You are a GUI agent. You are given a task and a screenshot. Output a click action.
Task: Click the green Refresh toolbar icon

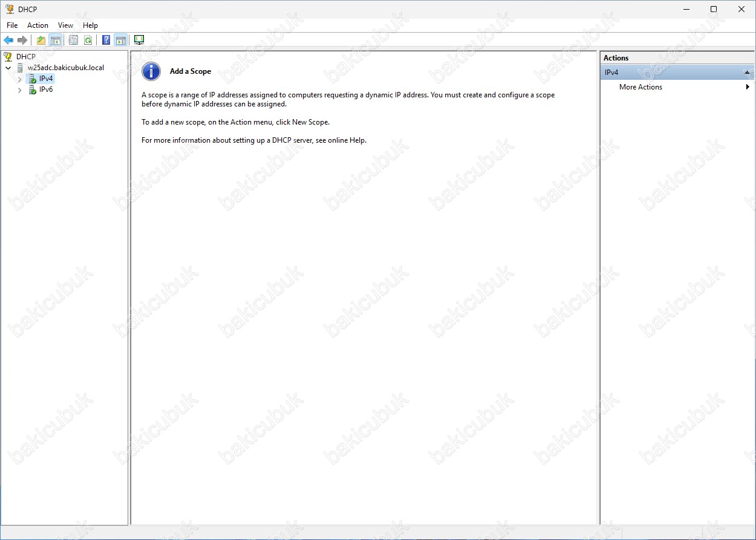88,40
